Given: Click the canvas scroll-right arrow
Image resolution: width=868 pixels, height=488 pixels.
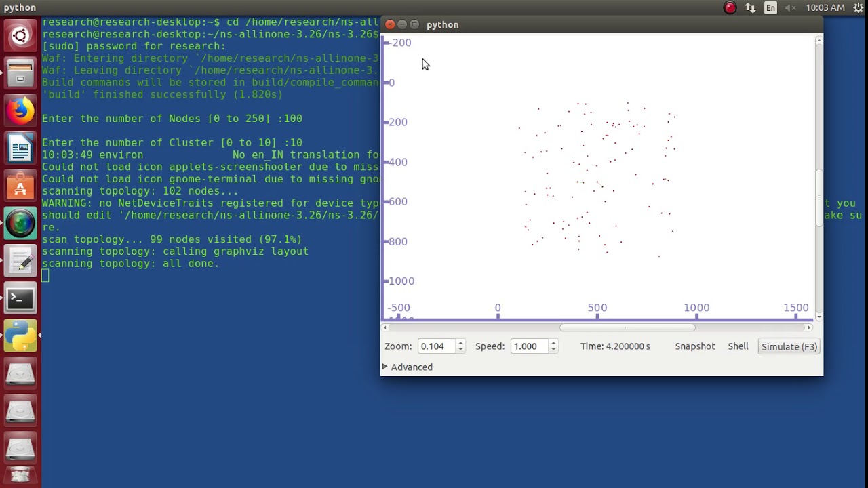Looking at the screenshot, I should tap(808, 327).
